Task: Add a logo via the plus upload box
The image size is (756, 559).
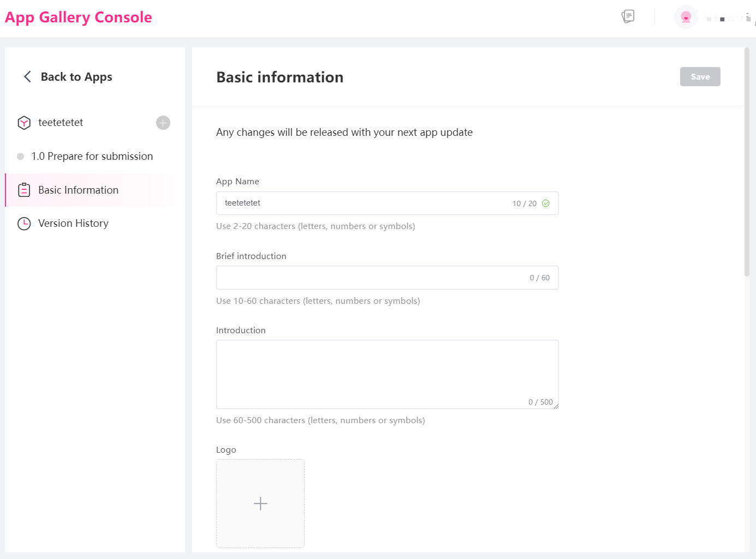Action: click(260, 503)
